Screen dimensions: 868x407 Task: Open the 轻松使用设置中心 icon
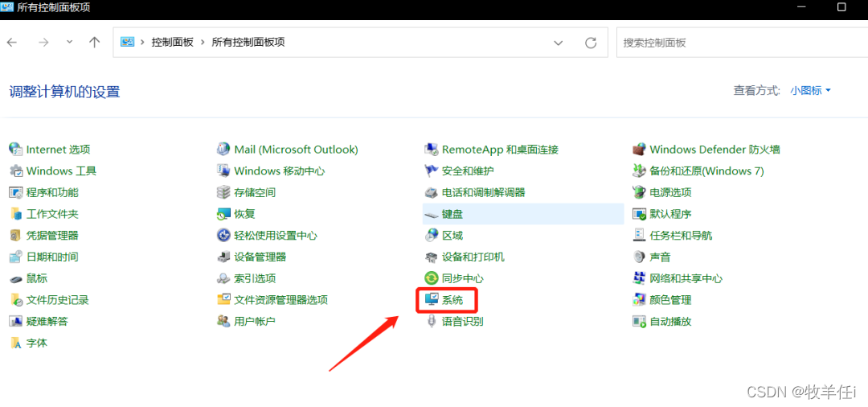[x=223, y=236]
